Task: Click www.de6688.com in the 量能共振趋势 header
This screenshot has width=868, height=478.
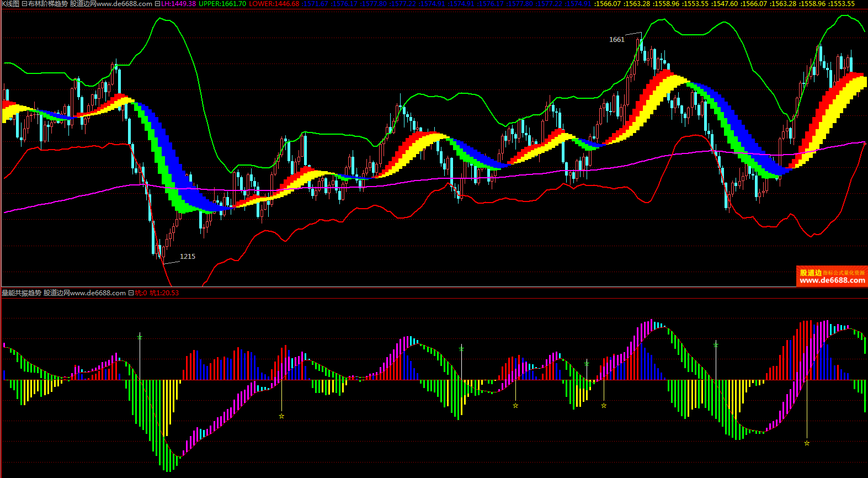Action: pos(98,293)
